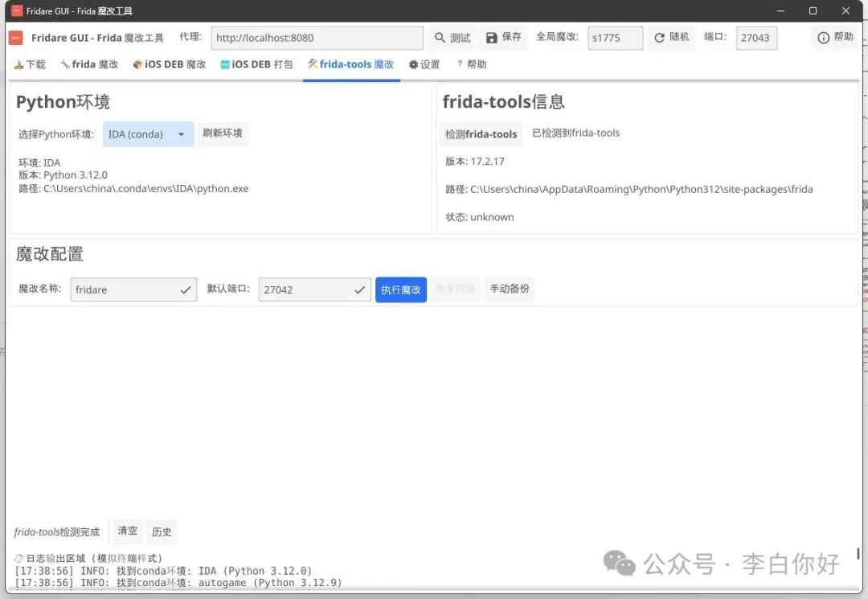Switch to the 下载 tab
Screen dimensions: 868x599
pyautogui.click(x=30, y=64)
